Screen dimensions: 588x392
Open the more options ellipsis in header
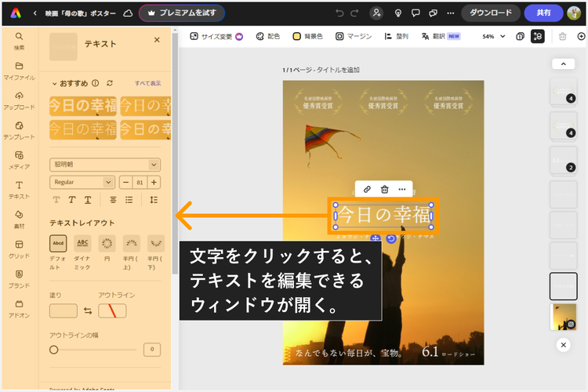tap(450, 13)
